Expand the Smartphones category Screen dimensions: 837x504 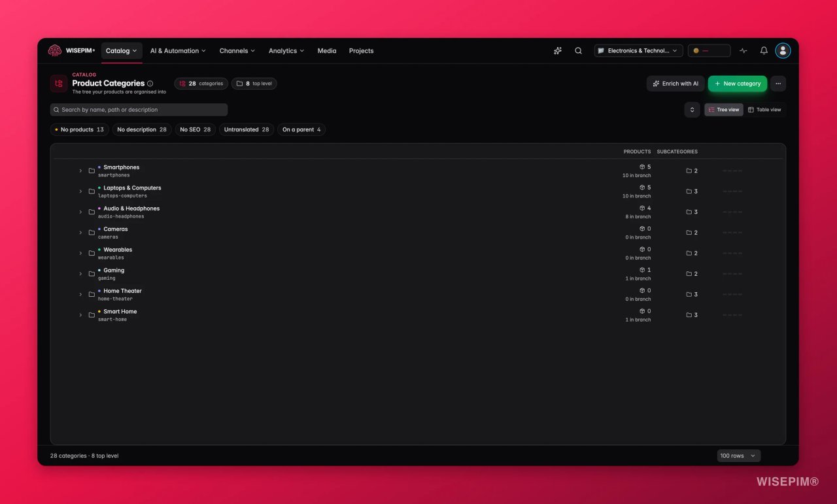(x=80, y=171)
